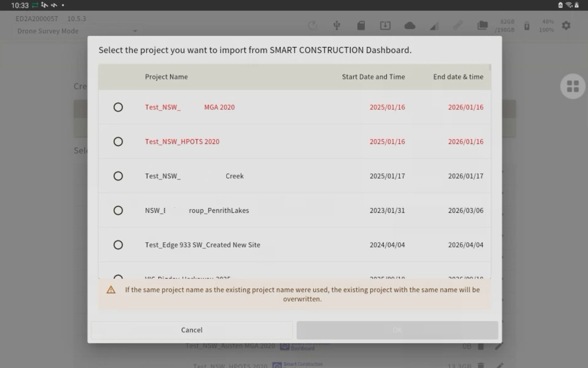Click the End date & time column header
This screenshot has width=588, height=368.
coord(458,77)
